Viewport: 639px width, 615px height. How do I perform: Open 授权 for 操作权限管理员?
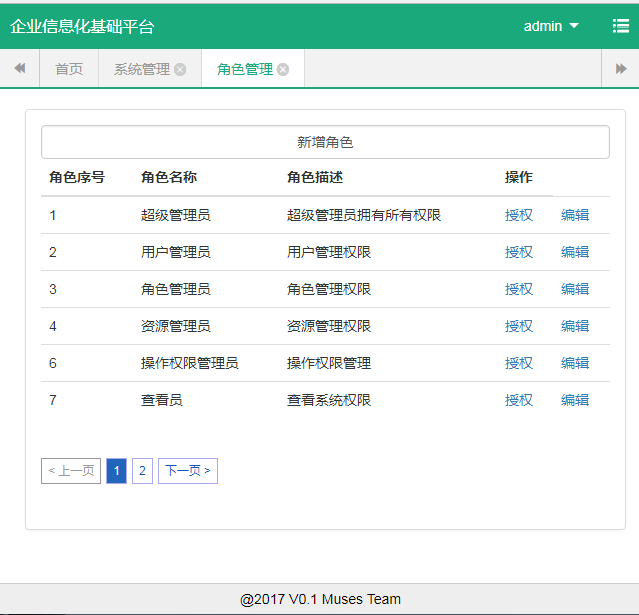pyautogui.click(x=519, y=363)
